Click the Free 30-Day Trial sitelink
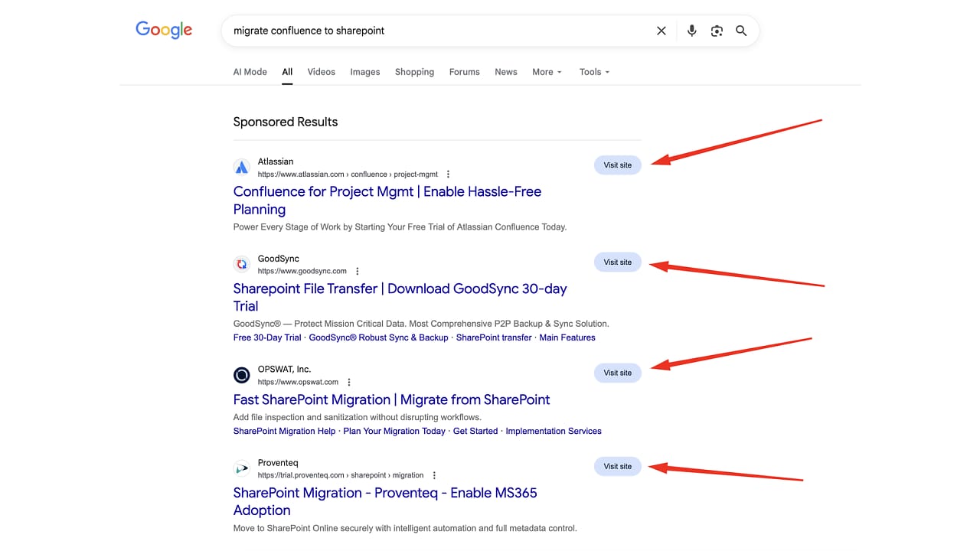 pyautogui.click(x=267, y=337)
